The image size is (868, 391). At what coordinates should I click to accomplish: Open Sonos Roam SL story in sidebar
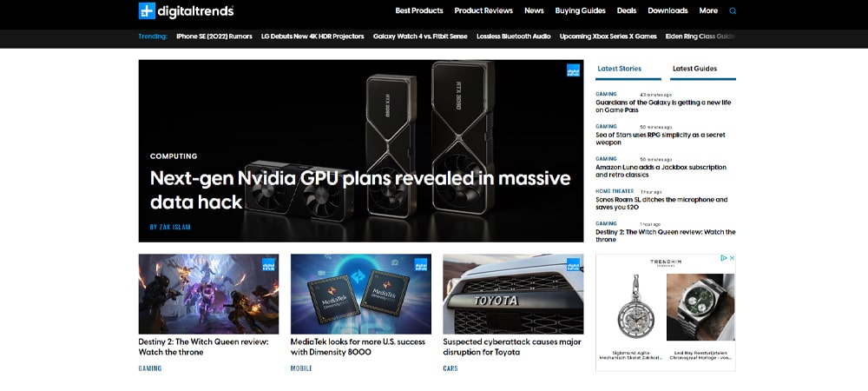click(x=661, y=203)
